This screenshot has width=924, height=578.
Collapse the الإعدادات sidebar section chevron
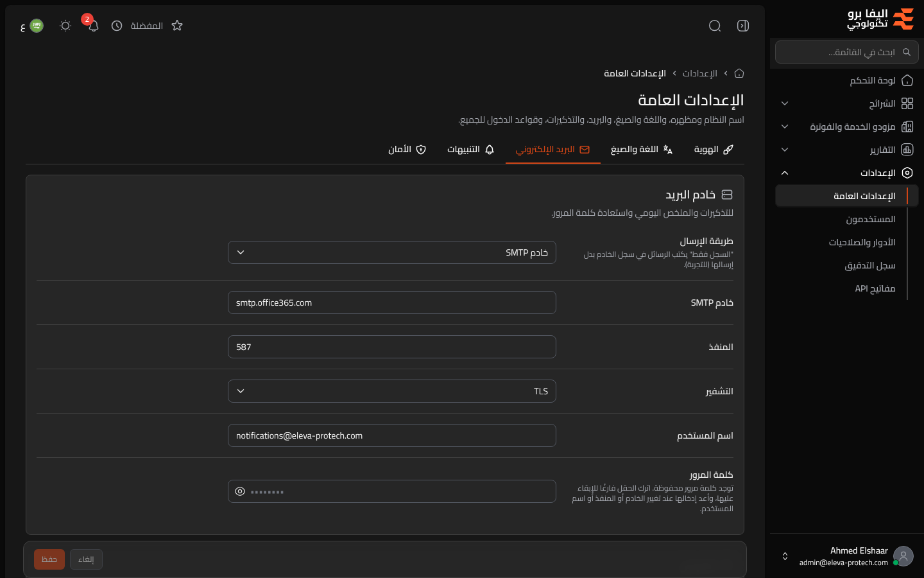(785, 173)
